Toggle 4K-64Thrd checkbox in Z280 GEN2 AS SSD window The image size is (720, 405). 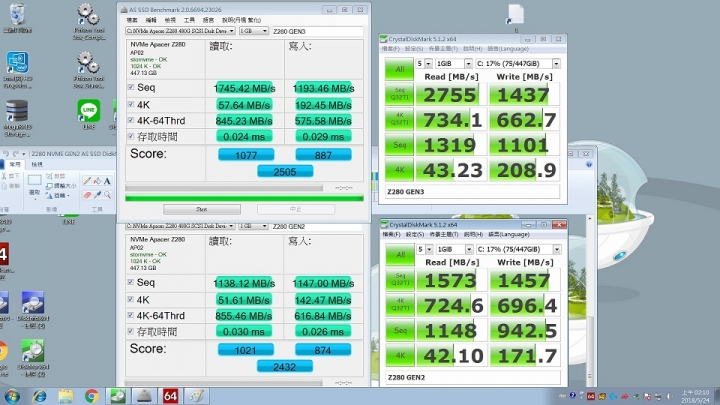coord(130,315)
